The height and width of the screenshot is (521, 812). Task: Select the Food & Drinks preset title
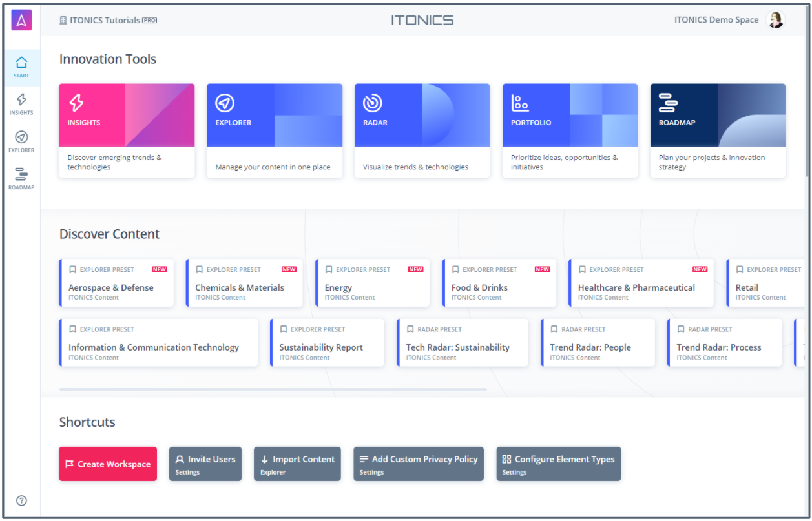[x=479, y=288]
